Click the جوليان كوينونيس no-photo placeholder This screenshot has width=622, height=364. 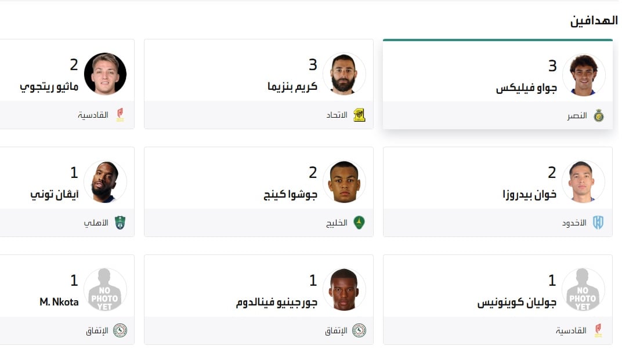tap(584, 290)
